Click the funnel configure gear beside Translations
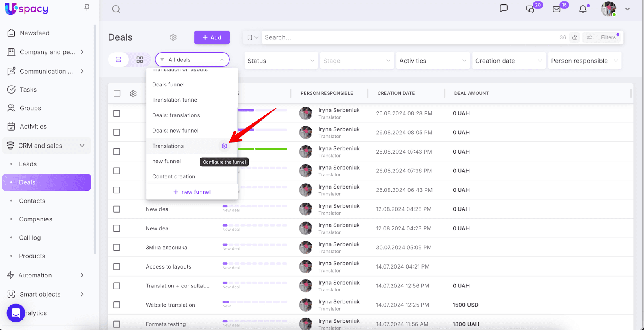The width and height of the screenshot is (644, 330). (224, 146)
